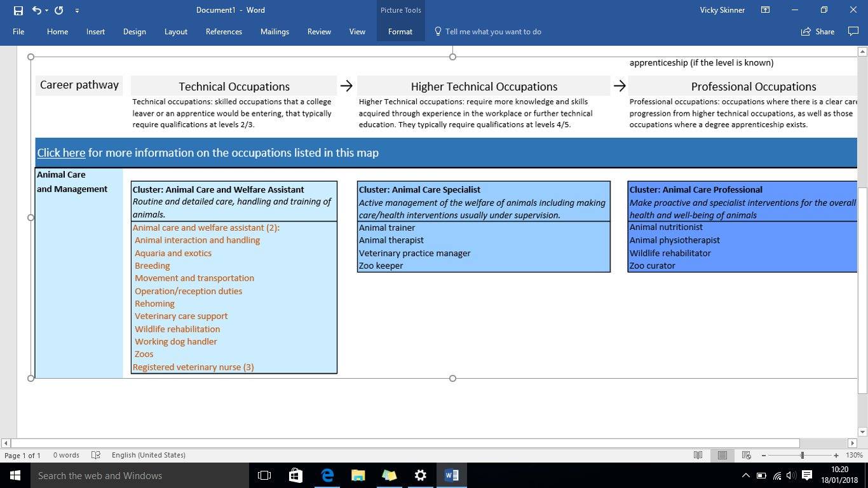
Task: Open the Customize Quick Access Toolbar dropdown
Action: click(x=77, y=11)
